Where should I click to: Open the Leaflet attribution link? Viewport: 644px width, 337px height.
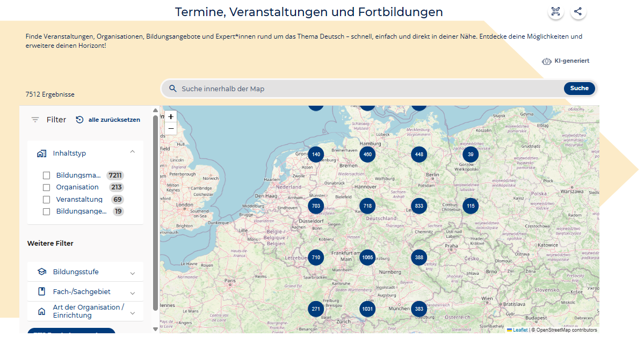[519, 330]
